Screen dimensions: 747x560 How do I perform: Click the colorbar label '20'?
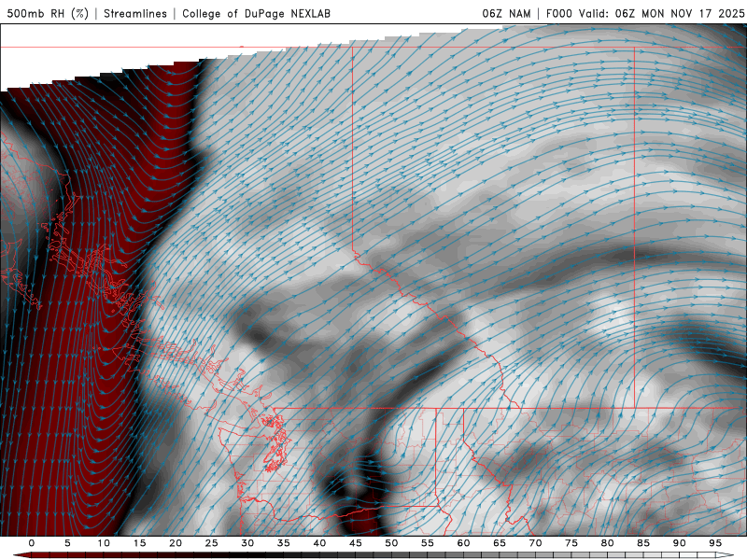coord(176,543)
